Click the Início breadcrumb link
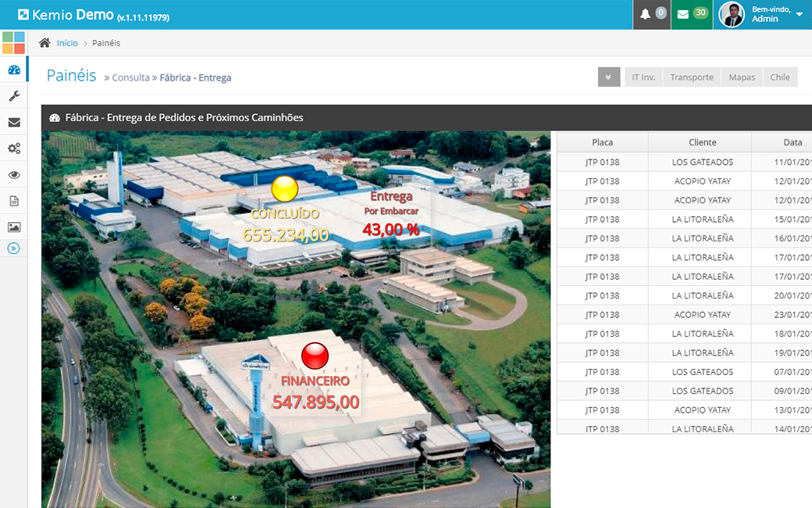This screenshot has height=508, width=812. click(x=67, y=43)
